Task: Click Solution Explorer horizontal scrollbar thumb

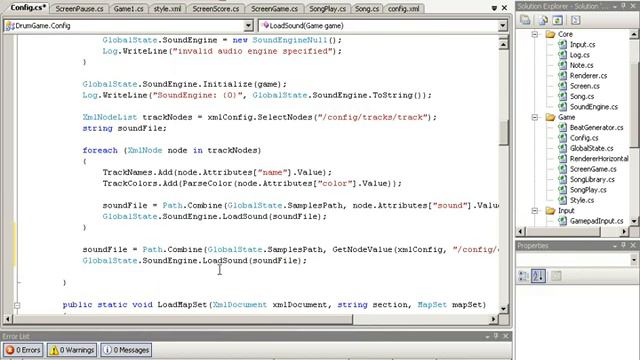Action: 563,232
